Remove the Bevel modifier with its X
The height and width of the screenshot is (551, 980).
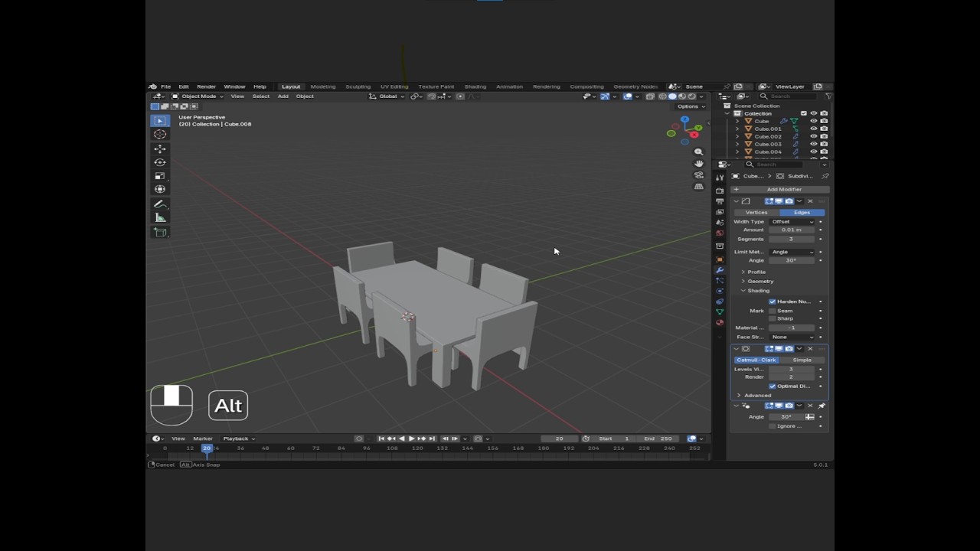coord(810,201)
